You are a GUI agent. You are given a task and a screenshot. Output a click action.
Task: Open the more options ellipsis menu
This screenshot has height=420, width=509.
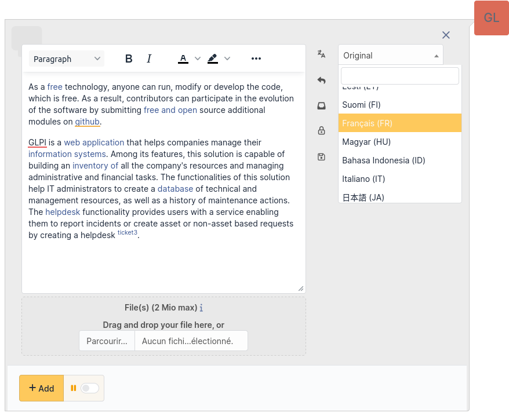click(256, 59)
